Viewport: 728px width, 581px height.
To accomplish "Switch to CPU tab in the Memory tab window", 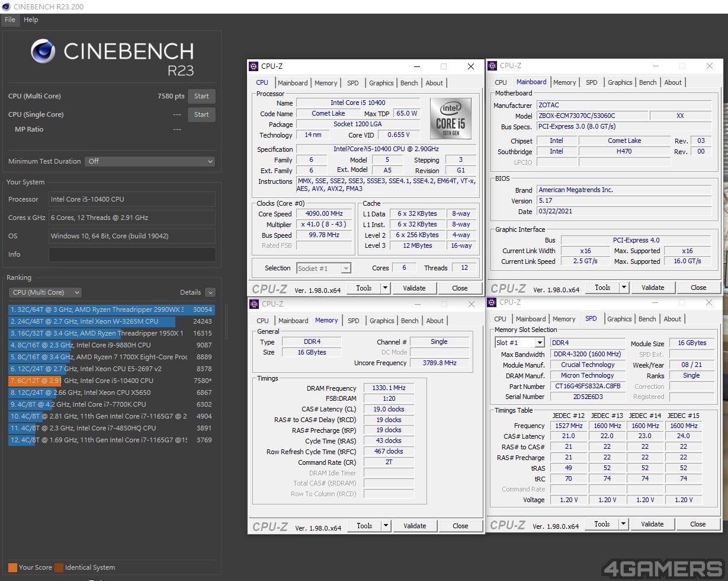I will [263, 321].
